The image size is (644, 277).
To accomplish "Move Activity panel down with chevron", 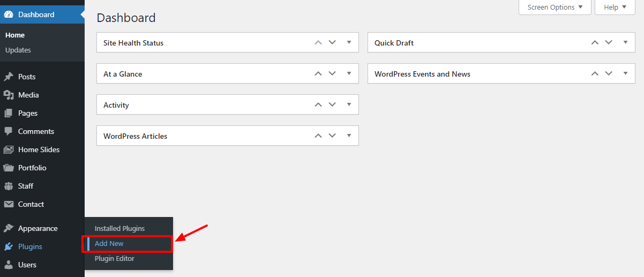I will pos(332,104).
